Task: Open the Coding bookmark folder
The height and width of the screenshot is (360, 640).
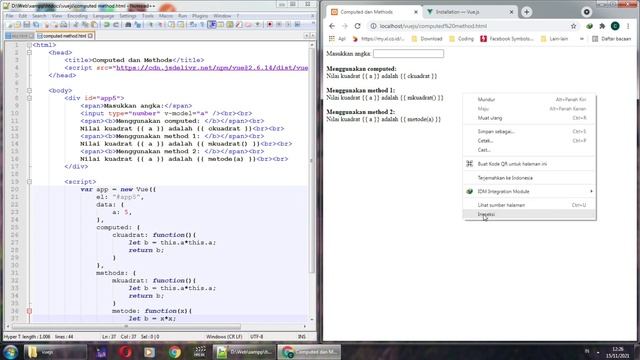Action: pos(461,39)
